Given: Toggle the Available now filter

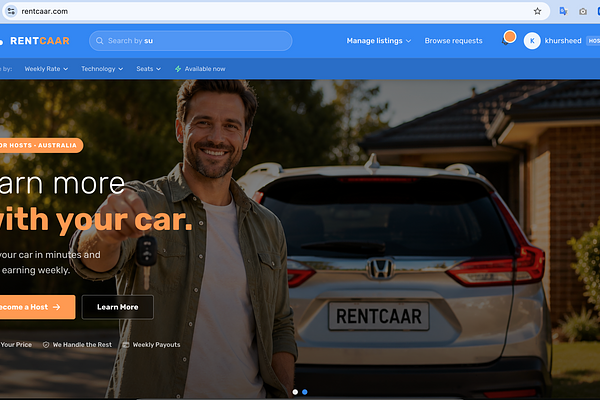Looking at the screenshot, I should pyautogui.click(x=200, y=69).
